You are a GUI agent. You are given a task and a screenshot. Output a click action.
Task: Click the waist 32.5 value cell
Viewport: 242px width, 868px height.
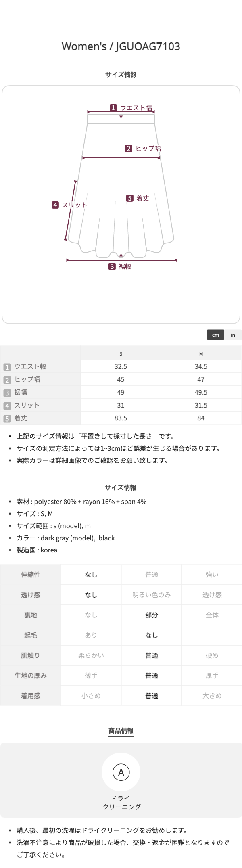pyautogui.click(x=121, y=366)
